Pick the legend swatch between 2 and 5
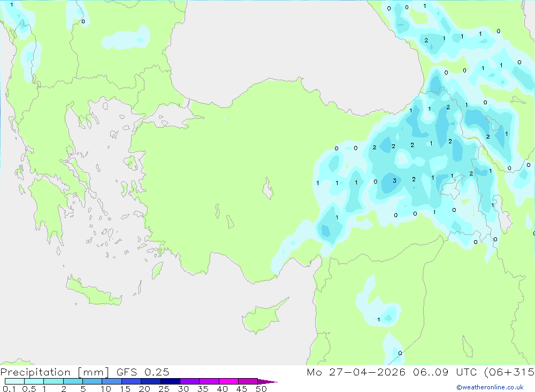 pyautogui.click(x=73, y=381)
